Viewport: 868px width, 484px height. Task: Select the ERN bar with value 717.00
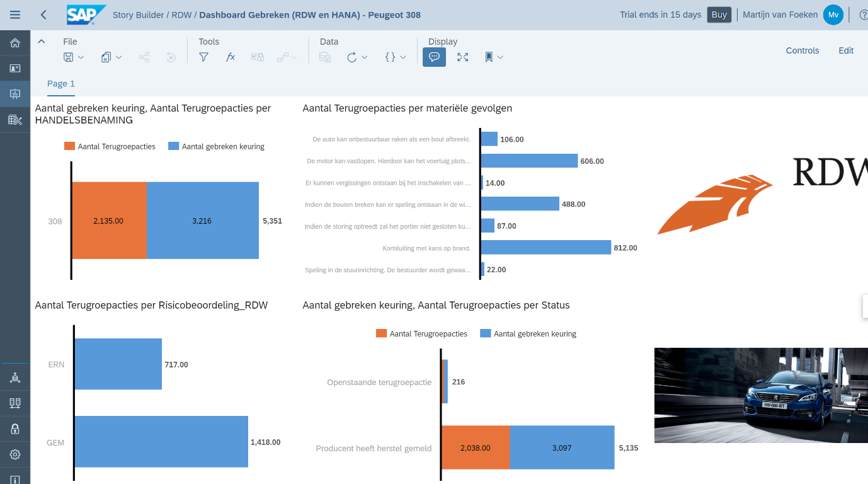(118, 364)
